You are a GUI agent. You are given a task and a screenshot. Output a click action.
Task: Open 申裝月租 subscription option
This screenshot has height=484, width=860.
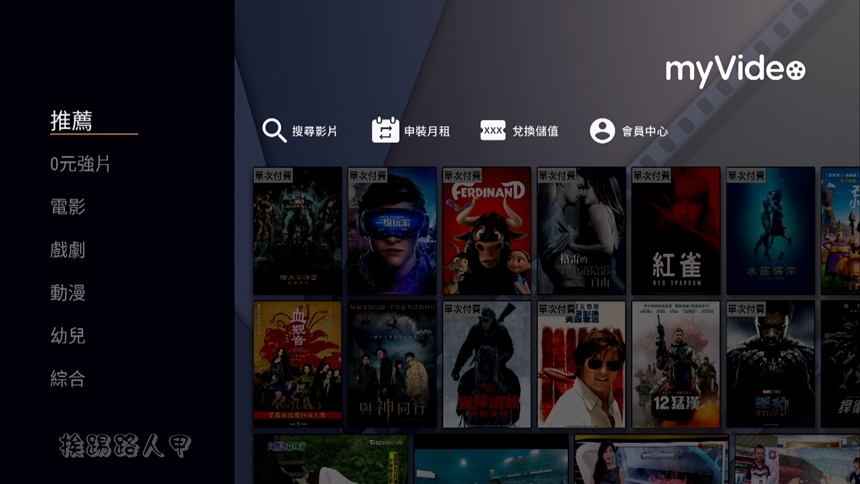427,131
